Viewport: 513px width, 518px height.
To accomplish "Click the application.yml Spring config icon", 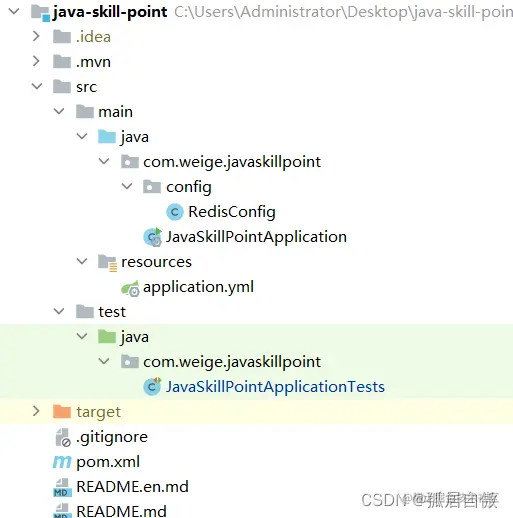I will 130,288.
